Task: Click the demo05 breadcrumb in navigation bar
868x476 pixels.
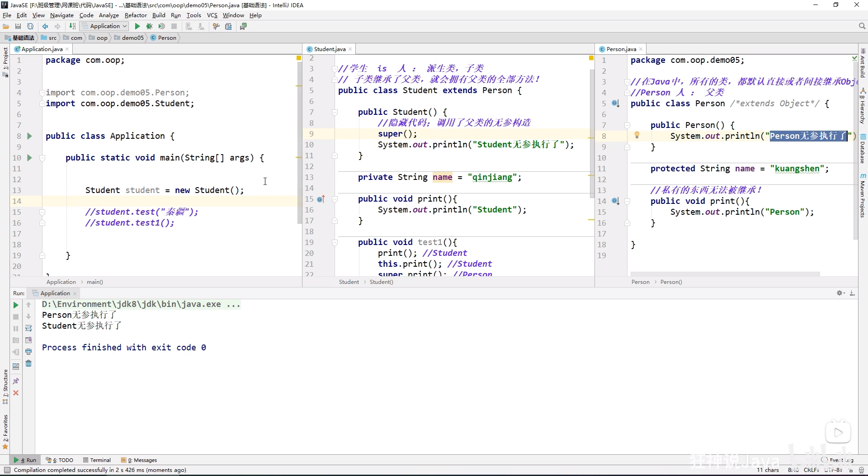Action: (132, 38)
